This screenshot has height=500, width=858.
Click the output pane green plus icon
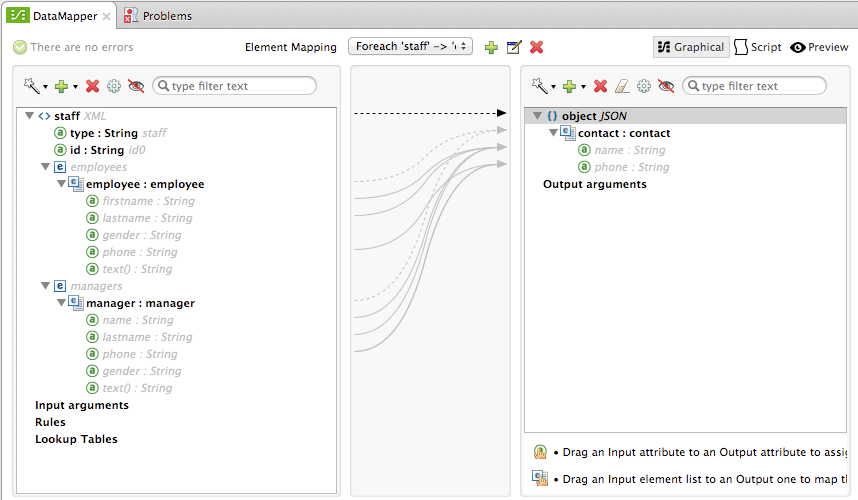pyautogui.click(x=568, y=86)
